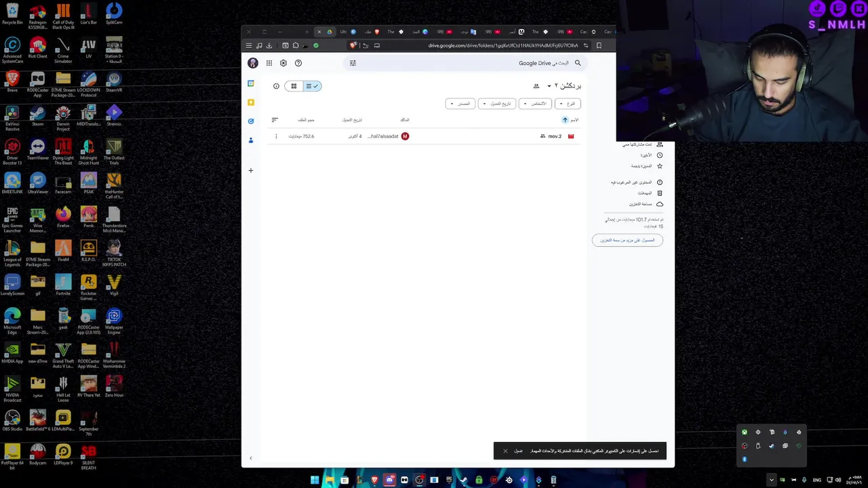Show folder details info icon
Viewport: 868px width, 488px height.
[276, 86]
